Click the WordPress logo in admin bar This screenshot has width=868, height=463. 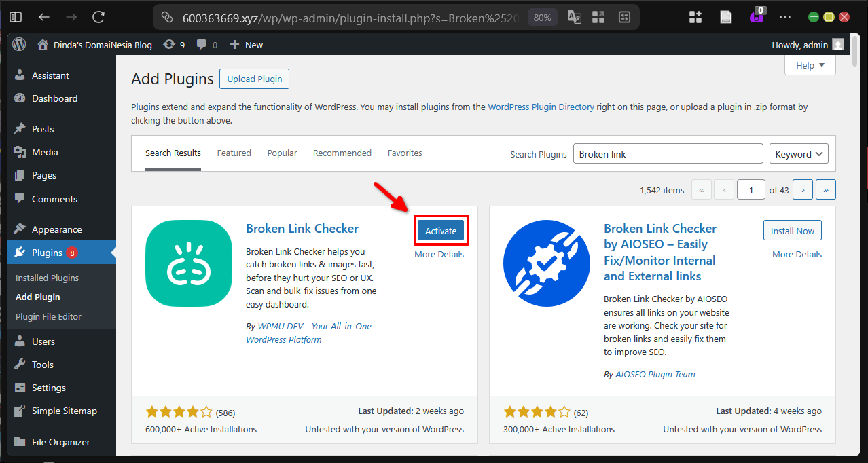(x=18, y=44)
